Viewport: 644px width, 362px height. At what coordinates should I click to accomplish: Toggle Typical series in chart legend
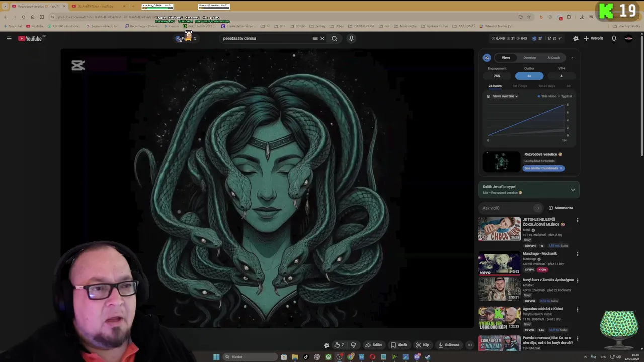(x=565, y=96)
